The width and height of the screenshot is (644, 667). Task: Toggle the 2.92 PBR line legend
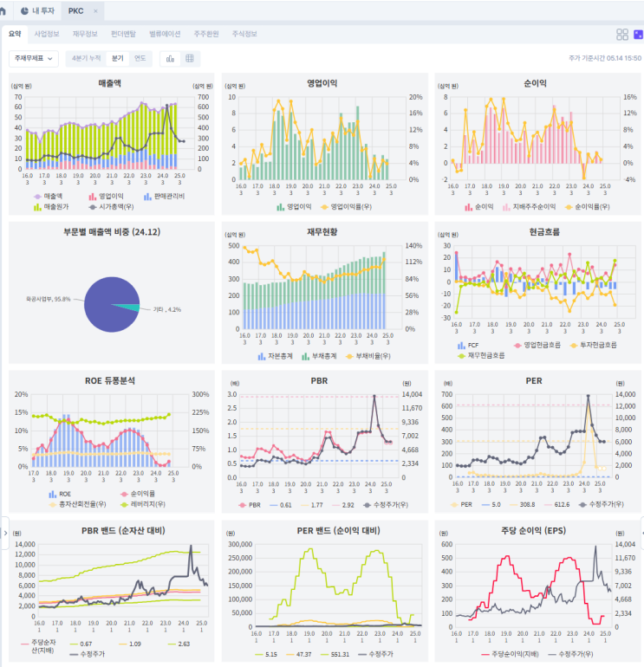342,505
